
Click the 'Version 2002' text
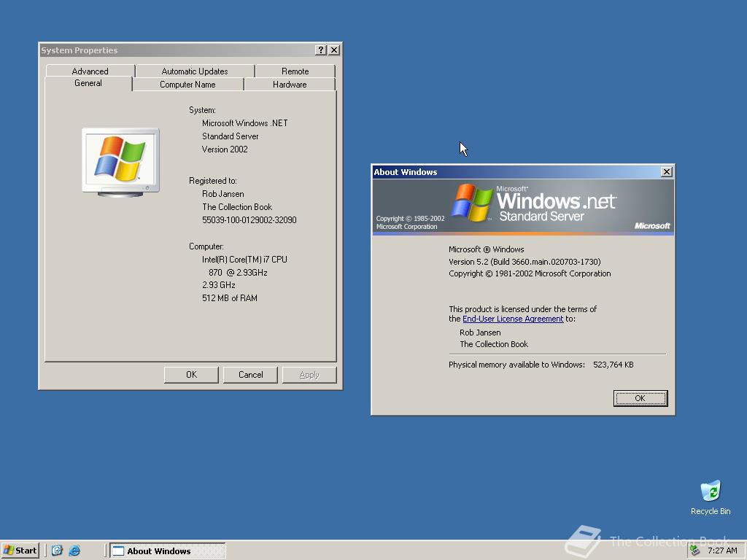[x=225, y=149]
